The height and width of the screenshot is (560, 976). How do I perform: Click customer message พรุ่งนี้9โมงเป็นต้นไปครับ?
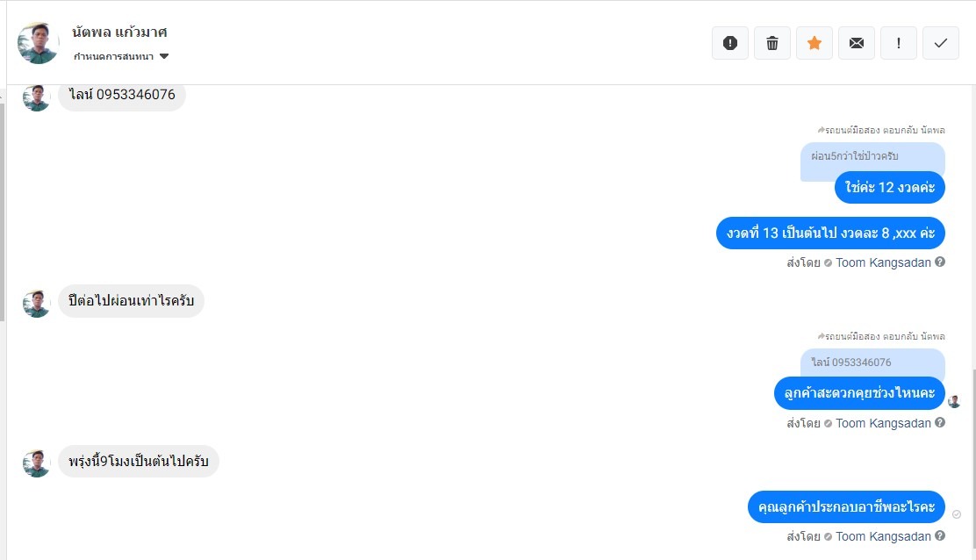click(x=139, y=462)
